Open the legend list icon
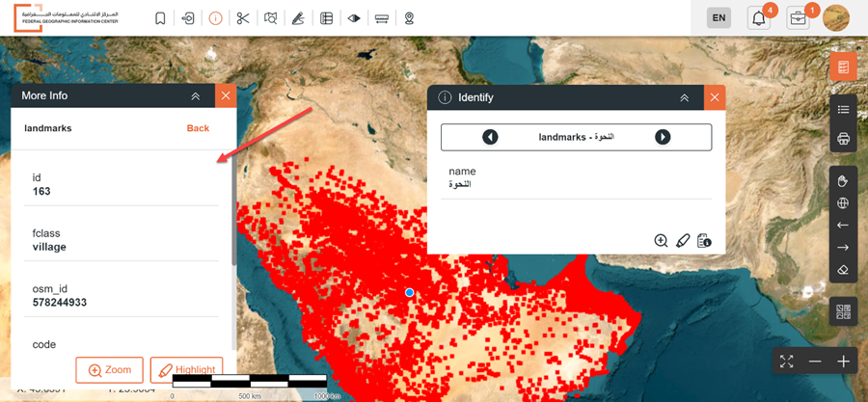This screenshot has height=402, width=868. point(843,110)
